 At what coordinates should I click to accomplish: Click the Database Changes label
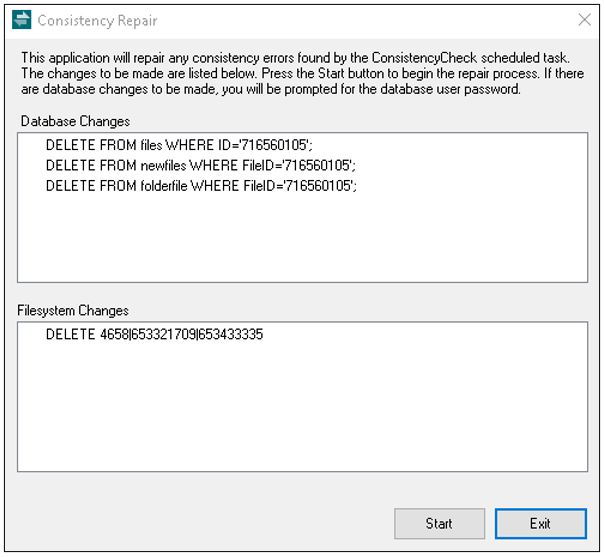click(x=75, y=121)
